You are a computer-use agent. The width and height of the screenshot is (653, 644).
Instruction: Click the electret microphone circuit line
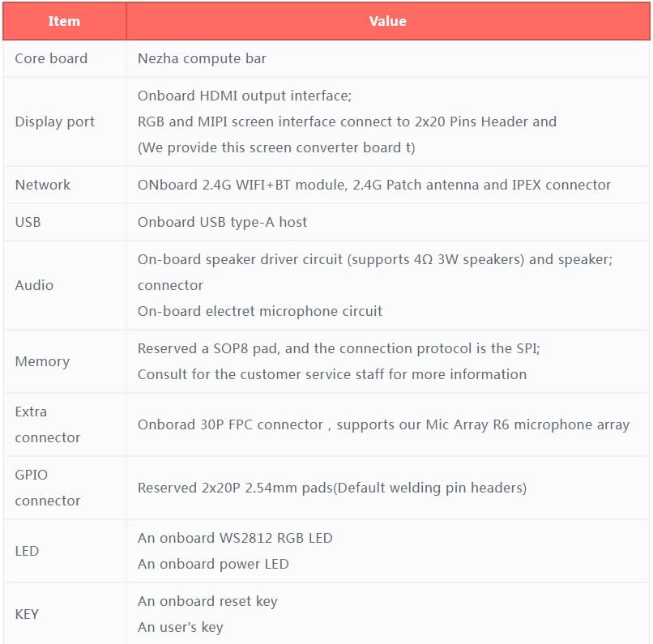(x=259, y=311)
